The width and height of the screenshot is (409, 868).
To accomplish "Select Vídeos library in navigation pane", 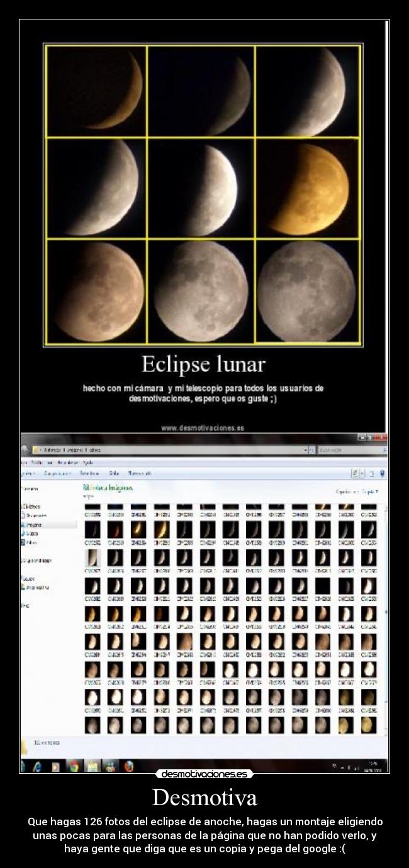I will (31, 542).
